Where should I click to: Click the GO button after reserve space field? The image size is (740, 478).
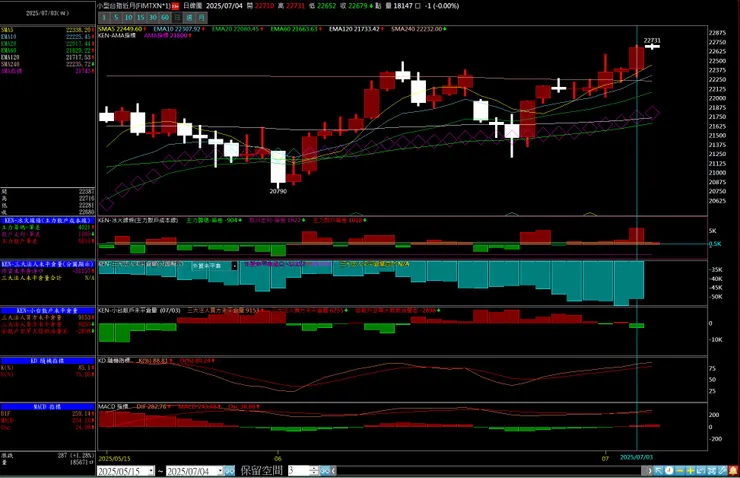[325, 471]
